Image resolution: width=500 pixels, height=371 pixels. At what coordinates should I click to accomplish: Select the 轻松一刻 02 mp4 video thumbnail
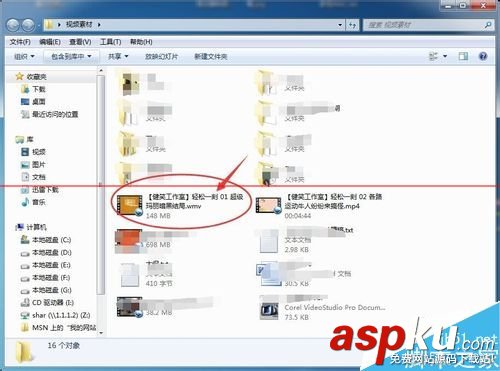tap(269, 205)
